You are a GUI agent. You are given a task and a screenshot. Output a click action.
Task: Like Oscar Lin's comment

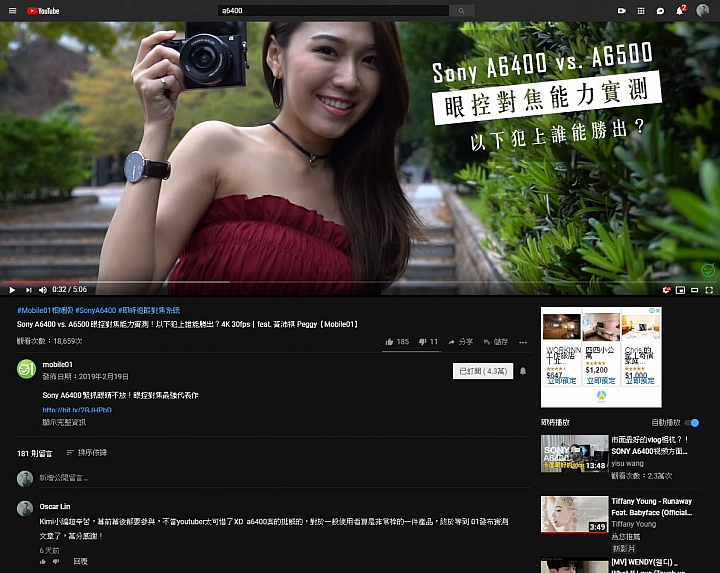pyautogui.click(x=43, y=561)
